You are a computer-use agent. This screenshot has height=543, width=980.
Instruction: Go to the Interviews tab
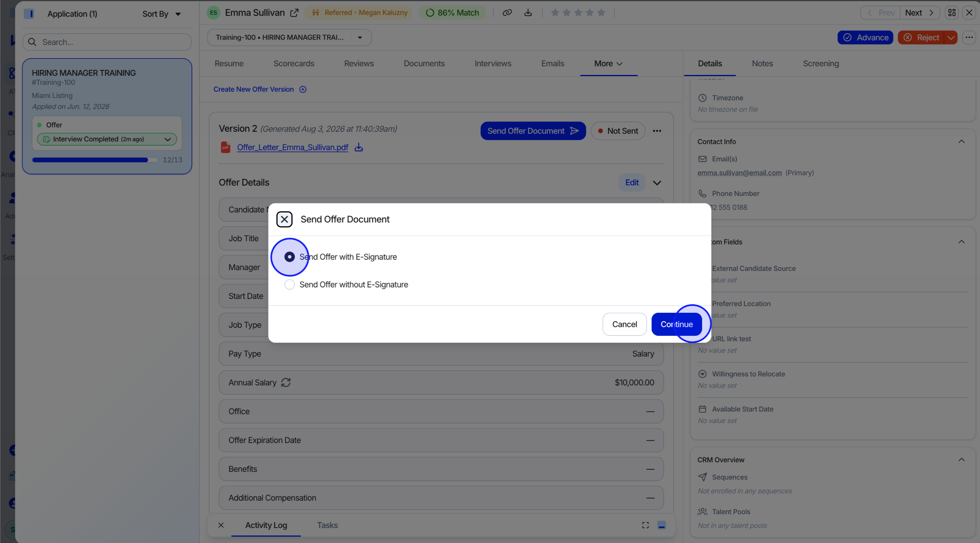492,63
